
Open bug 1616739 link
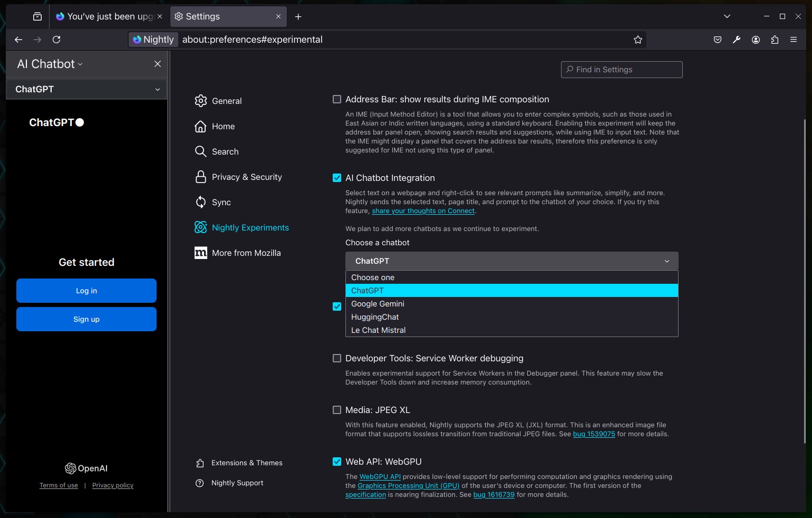point(494,495)
